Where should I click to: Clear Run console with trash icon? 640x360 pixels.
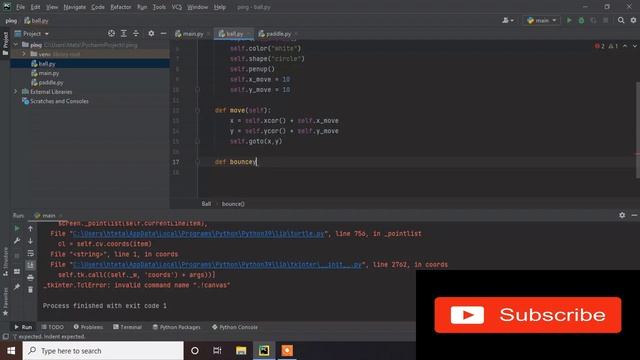pos(30,289)
